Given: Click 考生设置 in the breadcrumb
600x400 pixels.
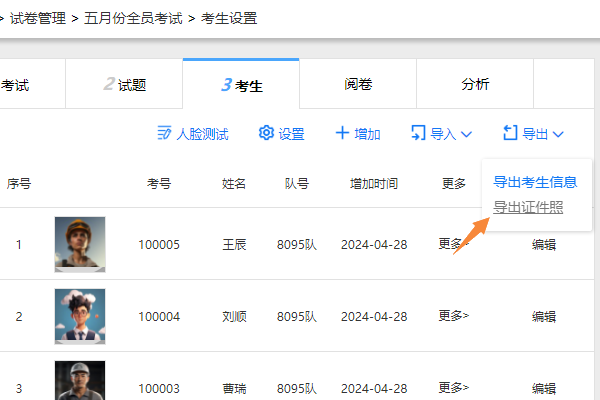Looking at the screenshot, I should 229,18.
